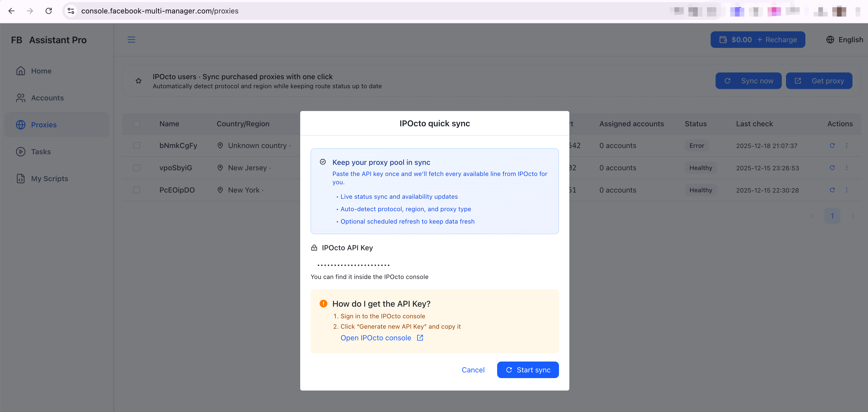
Task: Click the hamburger menu collapse icon
Action: 131,40
